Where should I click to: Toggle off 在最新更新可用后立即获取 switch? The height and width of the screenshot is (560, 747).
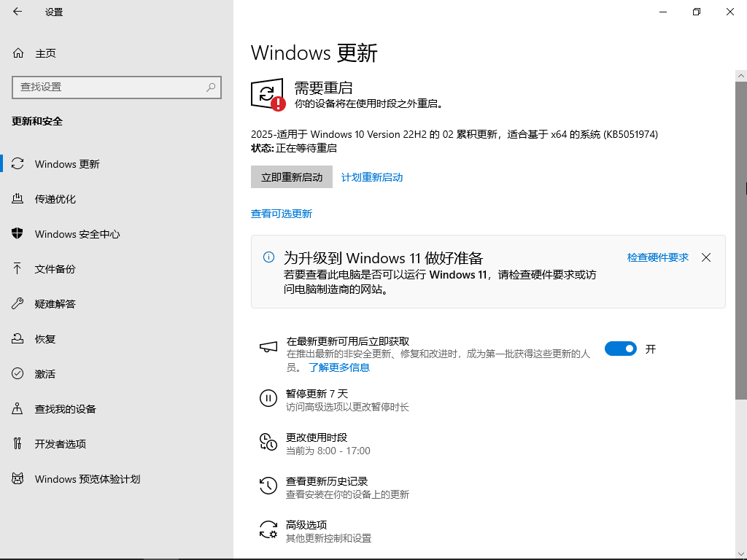point(620,349)
